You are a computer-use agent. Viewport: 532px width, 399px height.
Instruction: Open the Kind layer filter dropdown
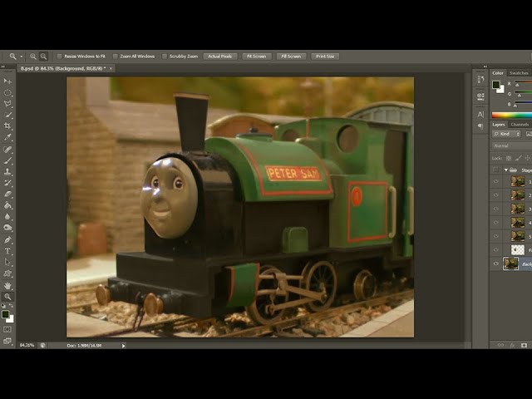(506, 134)
